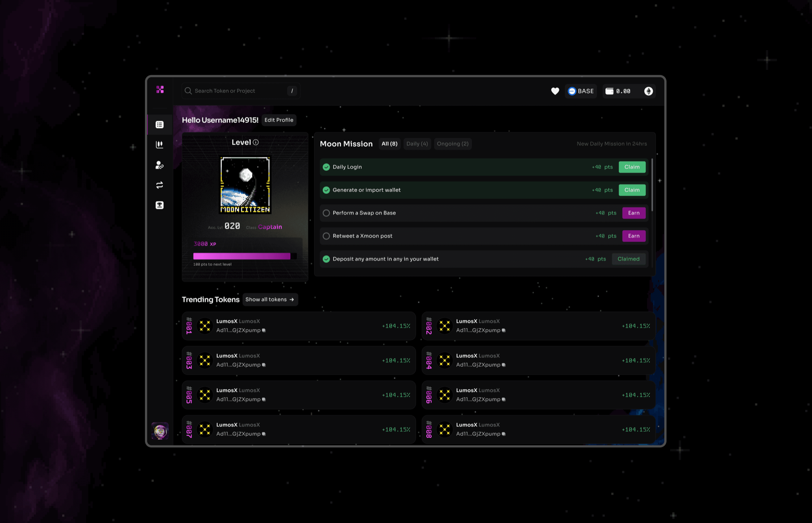Copy the address in token row #005

pos(263,399)
